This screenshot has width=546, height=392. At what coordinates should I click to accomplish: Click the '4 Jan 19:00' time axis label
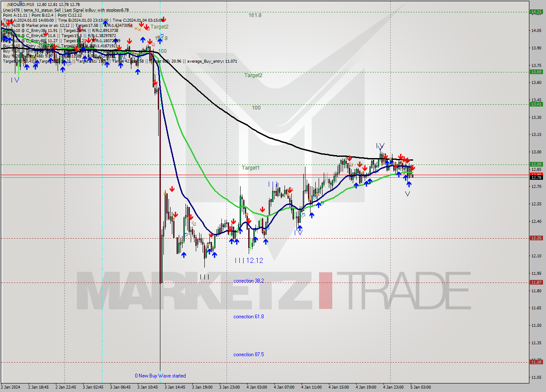367,387
